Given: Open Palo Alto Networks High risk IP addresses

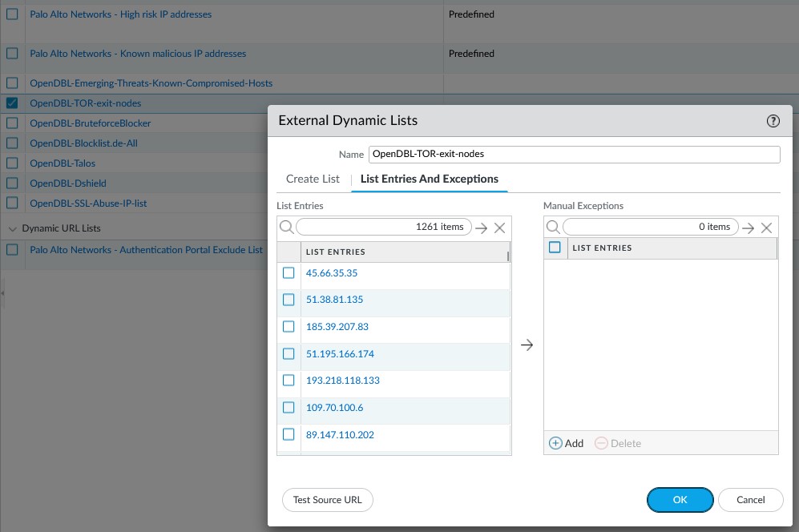Looking at the screenshot, I should 121,14.
